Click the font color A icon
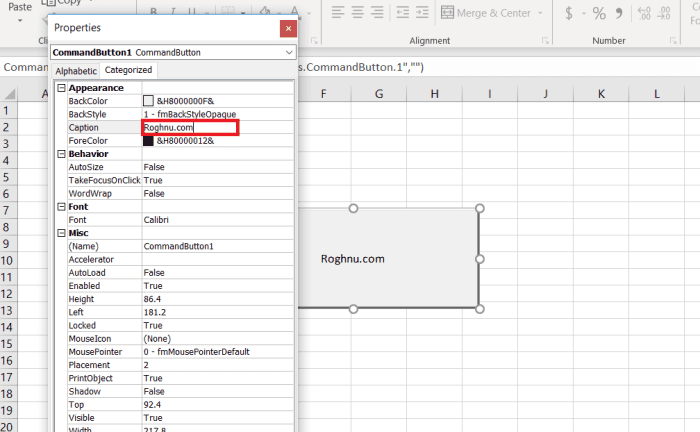The image size is (700, 432). 295,12
